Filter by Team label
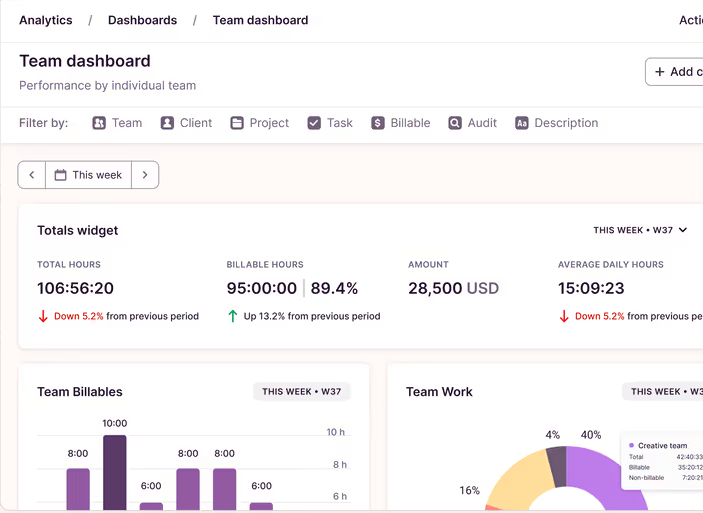The height and width of the screenshot is (513, 703). tap(127, 123)
